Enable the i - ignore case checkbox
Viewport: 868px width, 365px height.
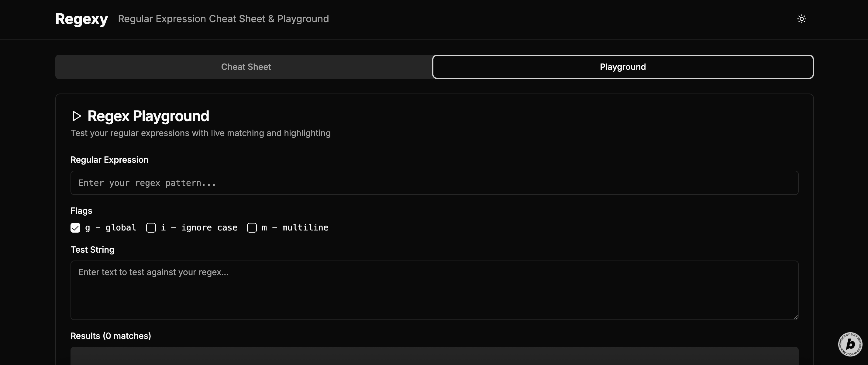[x=151, y=228]
